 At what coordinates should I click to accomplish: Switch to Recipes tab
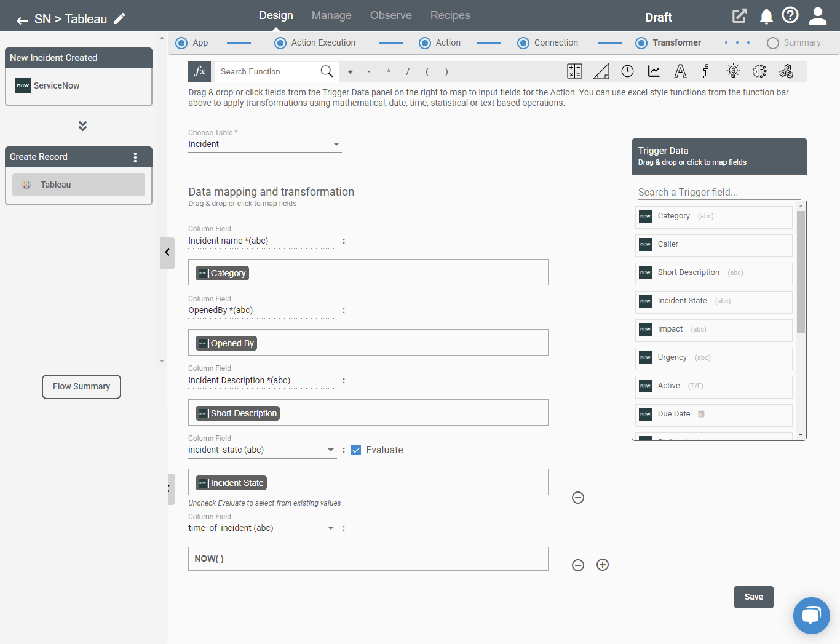(450, 15)
